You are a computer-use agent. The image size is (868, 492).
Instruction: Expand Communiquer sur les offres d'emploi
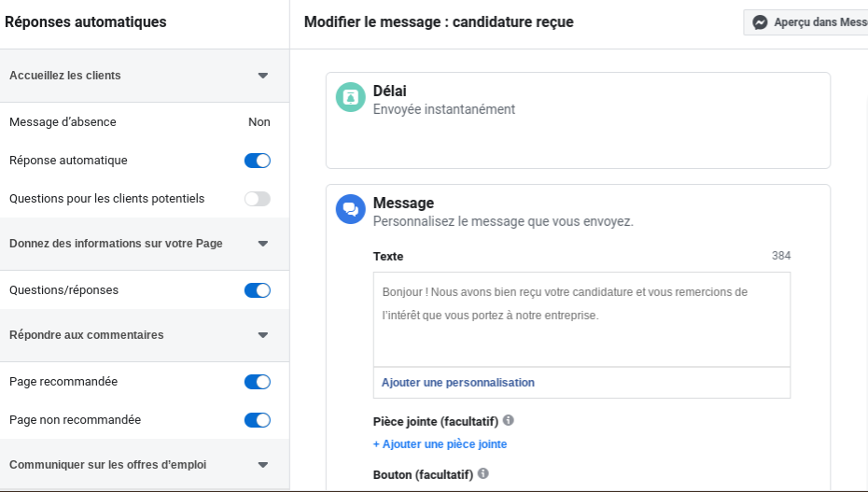[x=263, y=465]
